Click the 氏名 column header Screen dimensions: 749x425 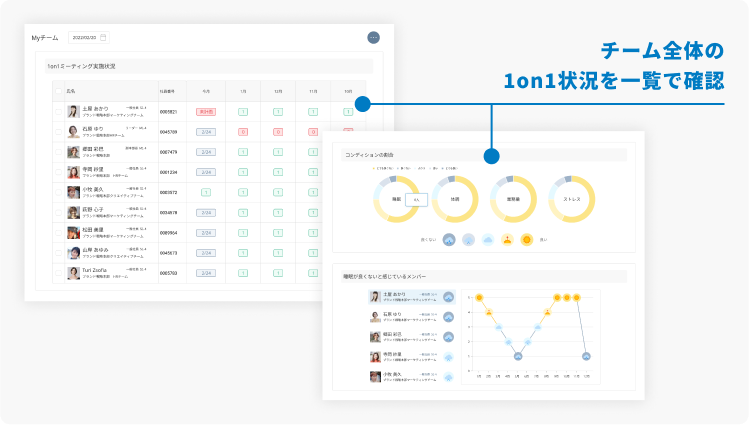tap(72, 90)
